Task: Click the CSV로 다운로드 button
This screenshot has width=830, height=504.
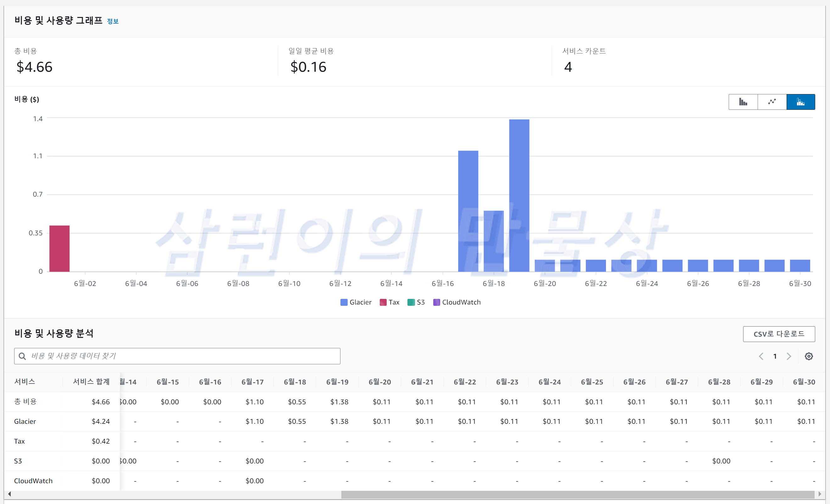Action: point(778,334)
